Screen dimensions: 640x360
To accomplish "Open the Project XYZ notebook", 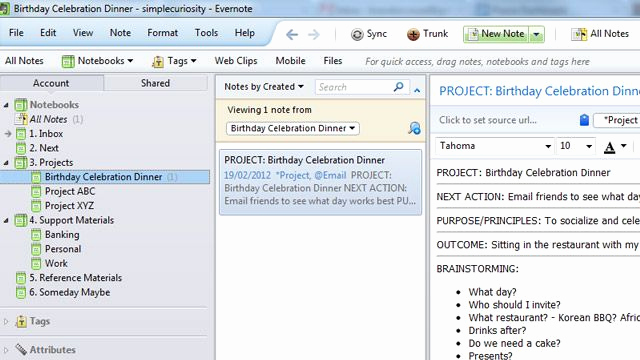I will (x=69, y=206).
